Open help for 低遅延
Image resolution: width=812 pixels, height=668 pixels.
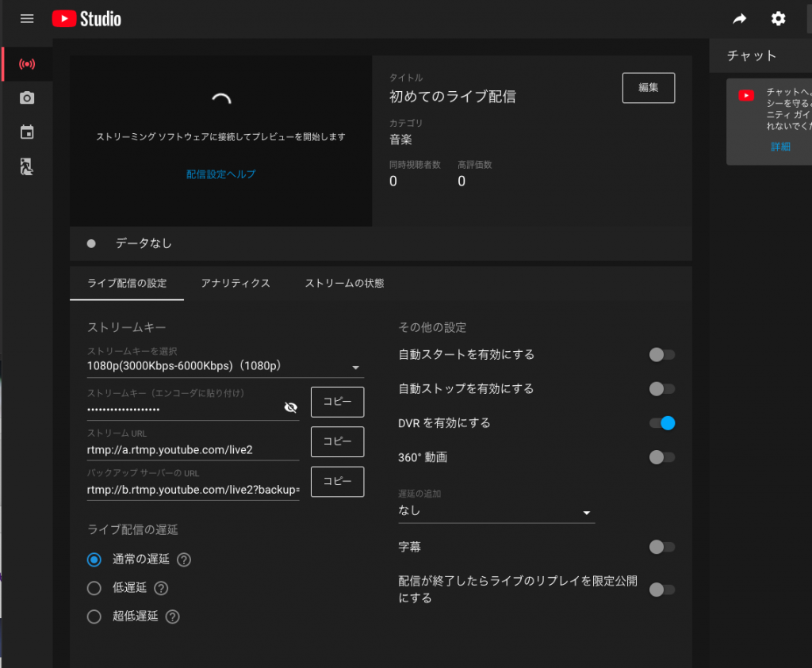(161, 588)
